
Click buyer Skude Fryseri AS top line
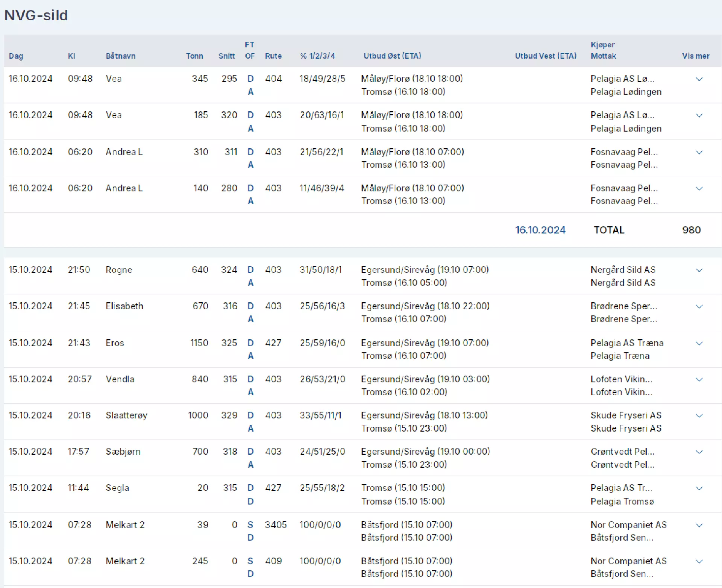point(626,415)
